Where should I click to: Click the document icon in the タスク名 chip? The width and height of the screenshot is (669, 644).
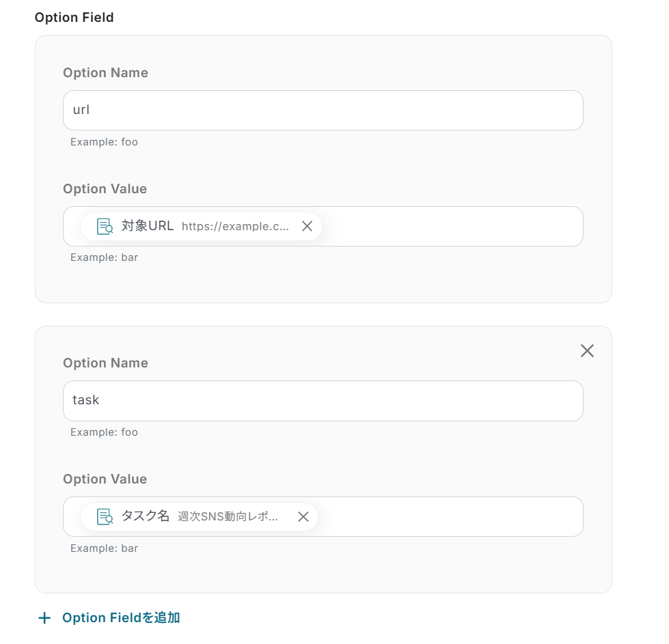click(105, 517)
